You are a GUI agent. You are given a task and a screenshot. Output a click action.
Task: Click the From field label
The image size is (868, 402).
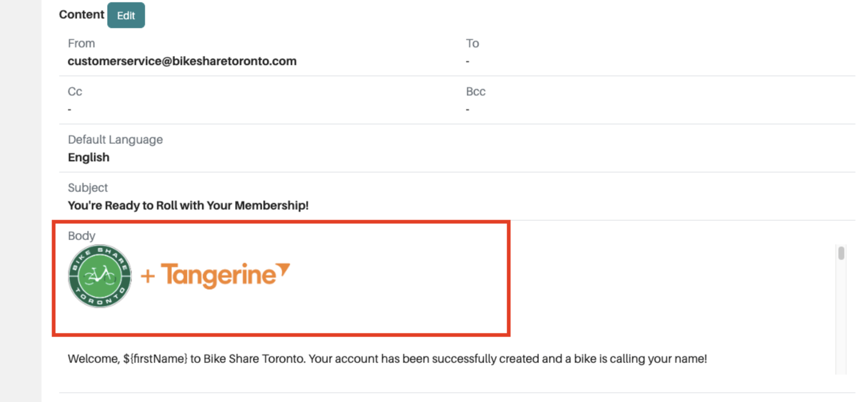tap(81, 43)
